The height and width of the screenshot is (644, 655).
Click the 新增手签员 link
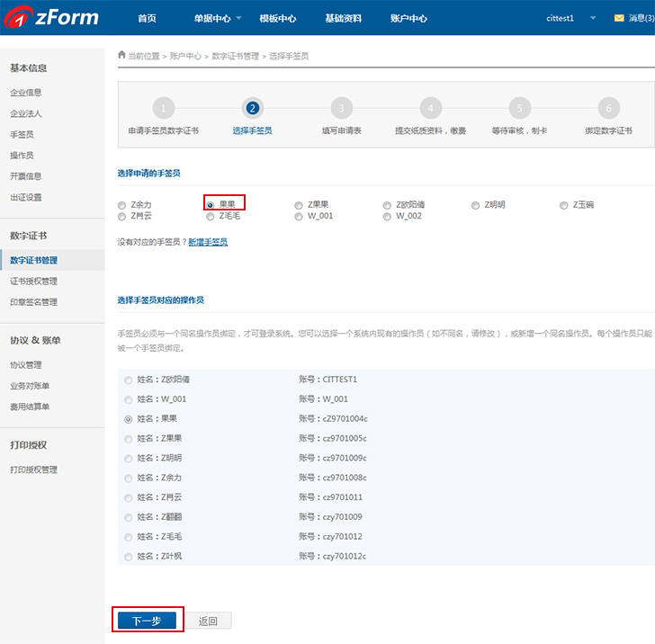[x=207, y=242]
